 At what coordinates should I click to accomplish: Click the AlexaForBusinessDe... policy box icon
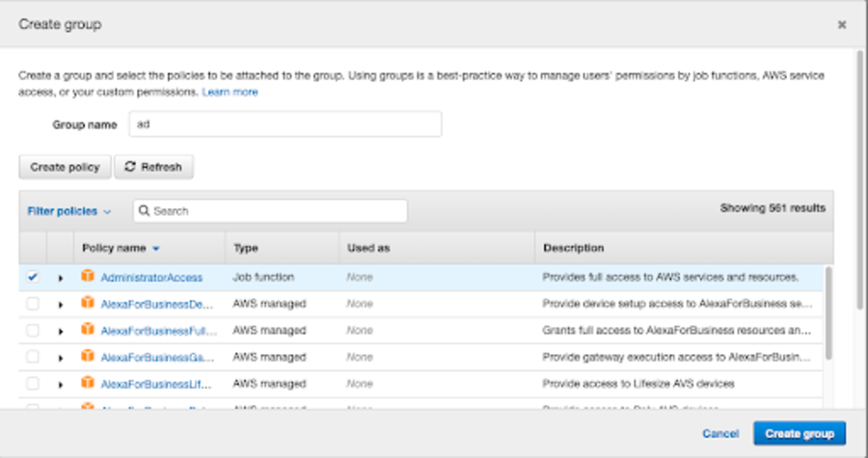coord(88,302)
